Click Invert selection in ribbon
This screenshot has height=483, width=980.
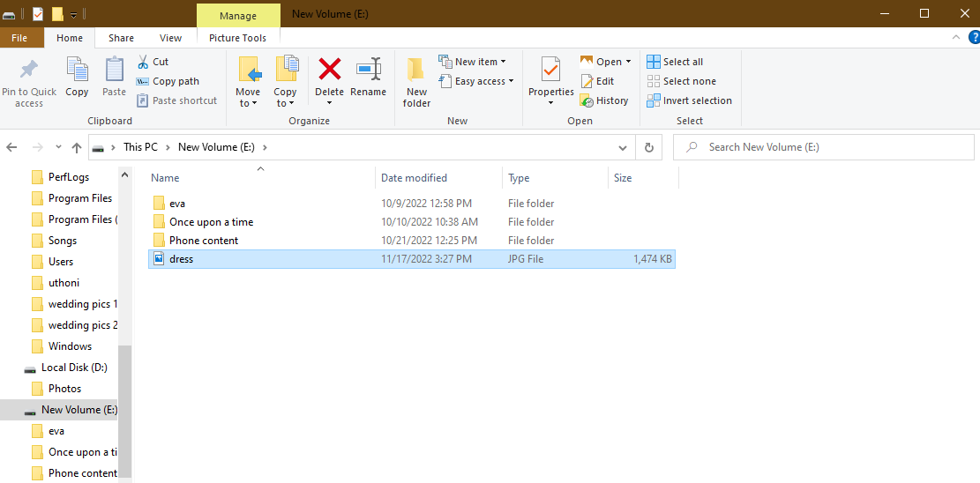click(x=689, y=100)
